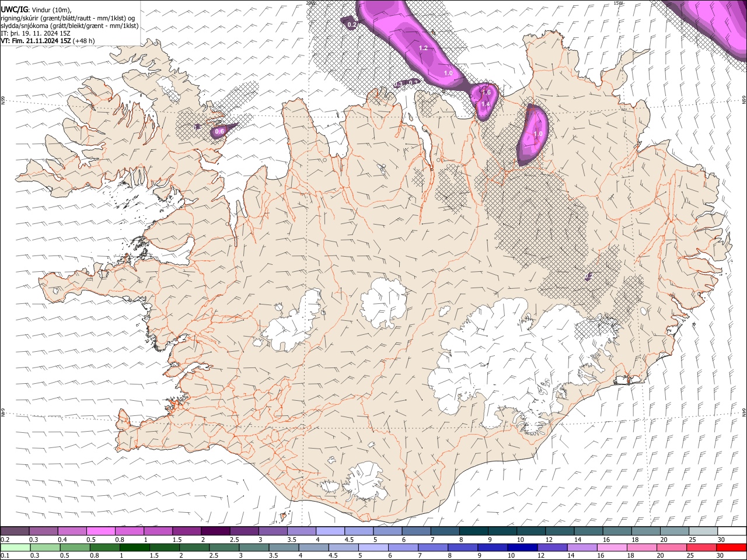Click the 1.0 value in the inland purple blob
The height and width of the screenshot is (560, 747).
click(x=538, y=134)
